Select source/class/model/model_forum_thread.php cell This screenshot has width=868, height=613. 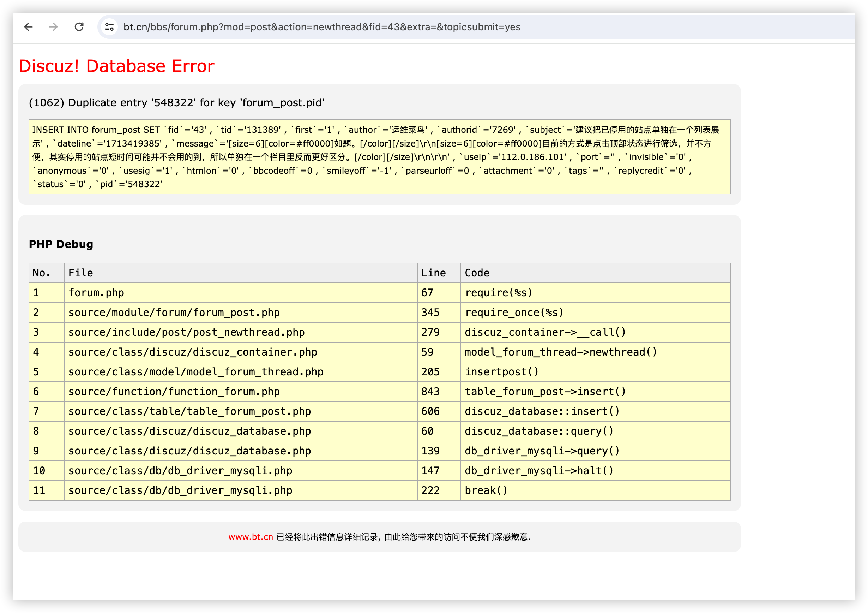click(241, 372)
